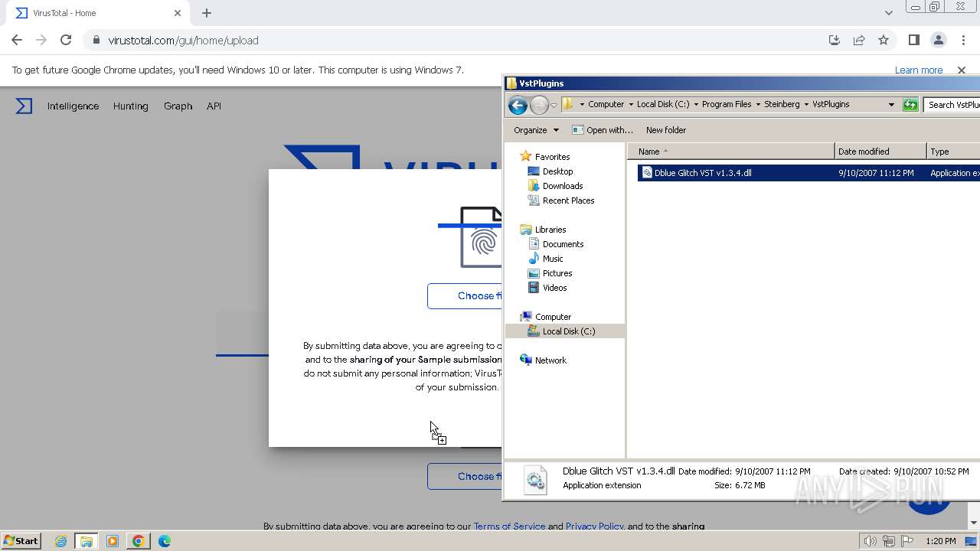The width and height of the screenshot is (980, 551).
Task: Open Music library in navigation pane
Action: (553, 259)
